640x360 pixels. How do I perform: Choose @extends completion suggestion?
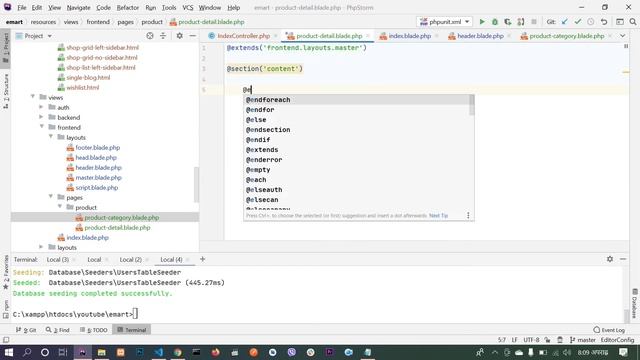[x=356, y=150]
